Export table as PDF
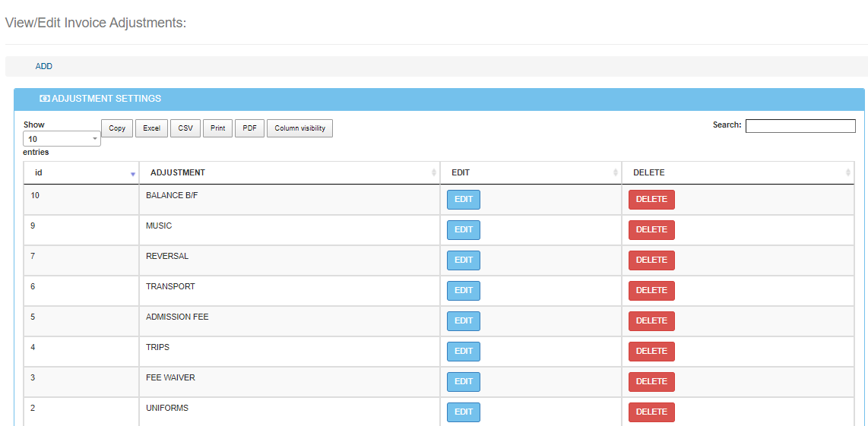The image size is (868, 426). click(249, 128)
